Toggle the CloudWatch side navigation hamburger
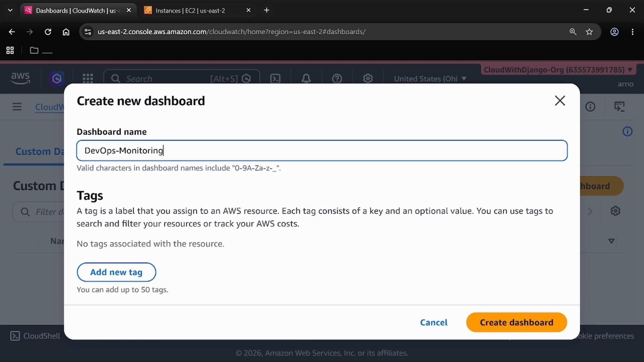Screen dimensions: 644x362 coord(17,107)
